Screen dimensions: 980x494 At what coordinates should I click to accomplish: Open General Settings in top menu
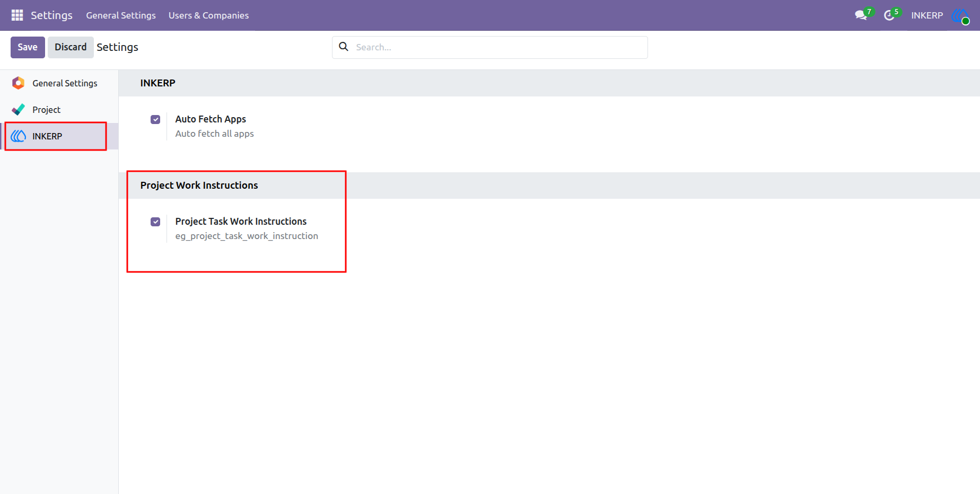pos(121,15)
